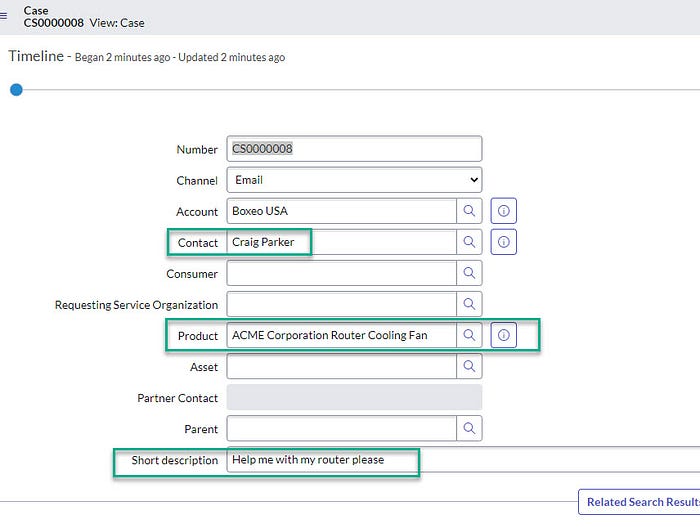The height and width of the screenshot is (527, 700).
Task: Click the Consumer lookup magnifier icon
Action: (469, 273)
